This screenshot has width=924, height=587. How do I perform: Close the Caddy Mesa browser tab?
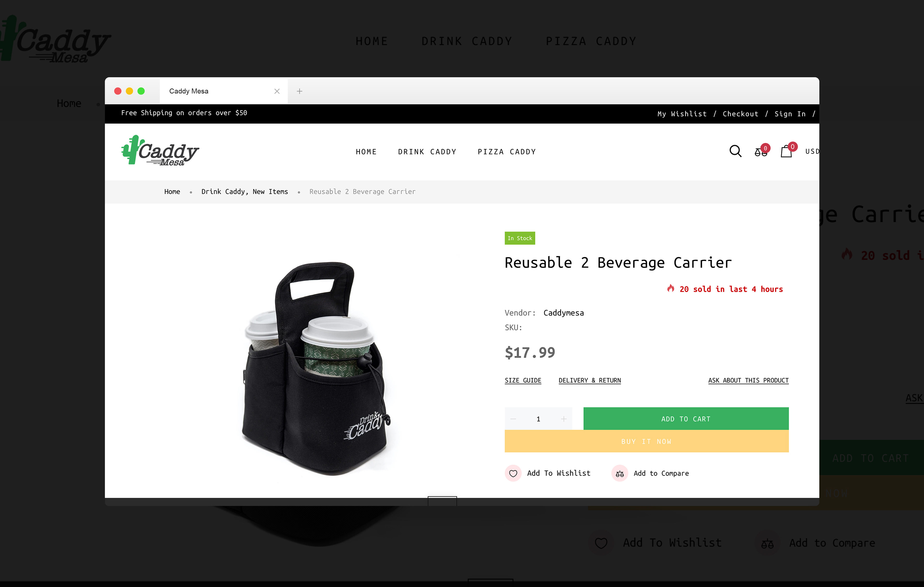click(x=277, y=91)
